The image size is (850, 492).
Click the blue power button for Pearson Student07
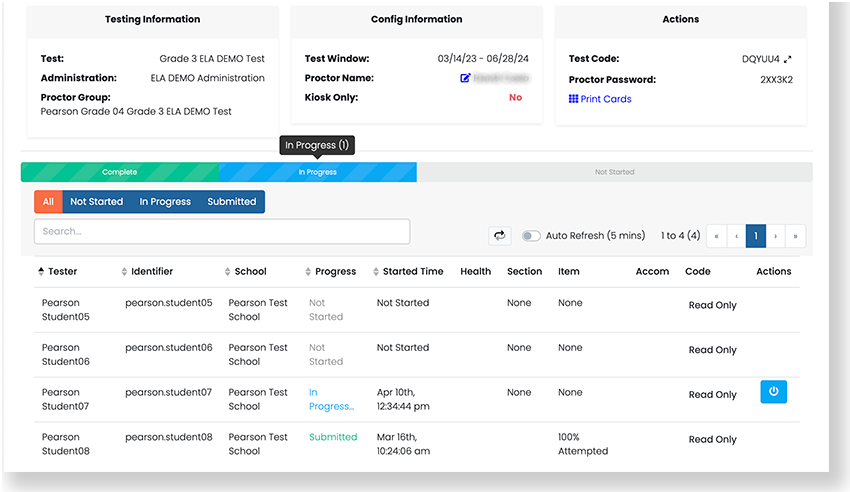(773, 392)
